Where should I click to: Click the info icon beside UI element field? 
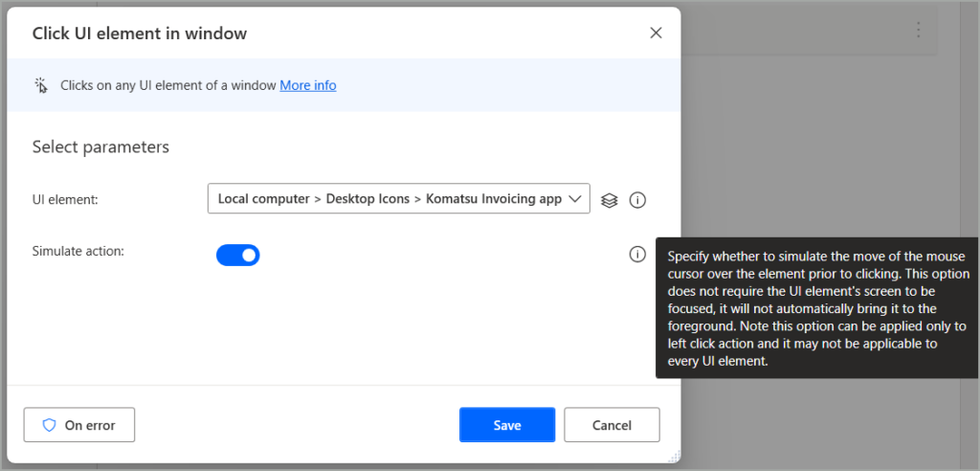[x=637, y=200]
